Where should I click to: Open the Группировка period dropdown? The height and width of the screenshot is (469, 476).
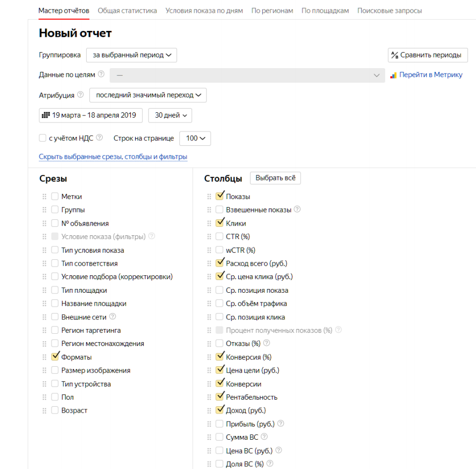pos(131,55)
